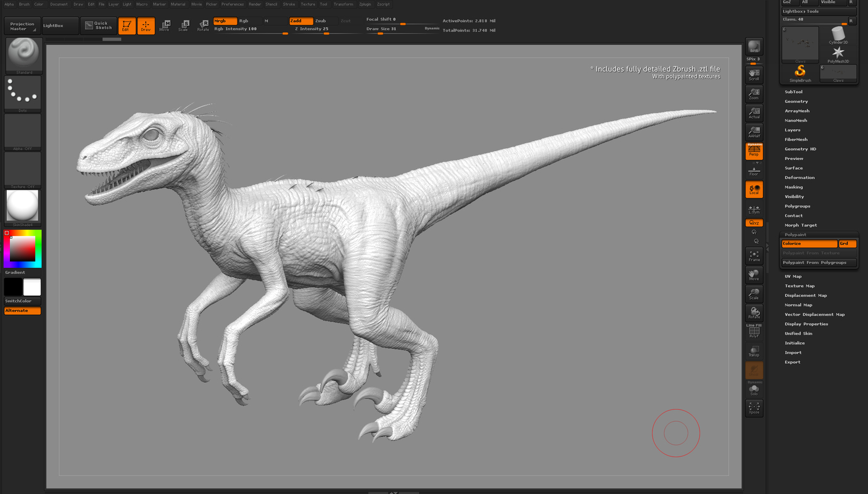The height and width of the screenshot is (494, 868).
Task: Activate the Zoom icon on the right shelf
Action: 753,93
